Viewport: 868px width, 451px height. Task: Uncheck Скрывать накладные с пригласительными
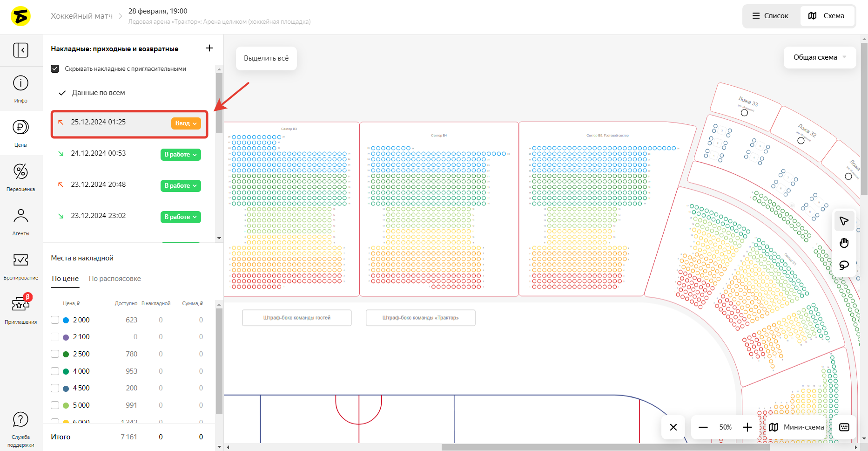(55, 68)
